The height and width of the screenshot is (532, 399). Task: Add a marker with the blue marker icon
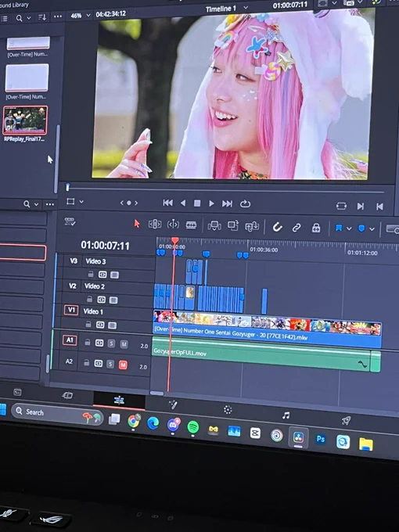(361, 228)
